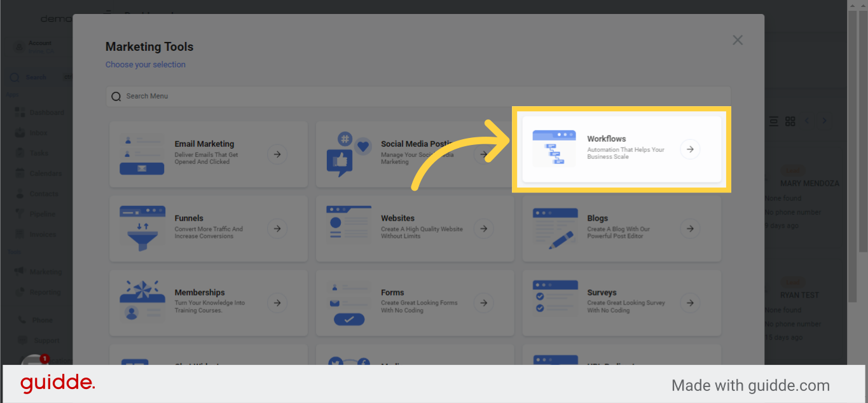Screen dimensions: 868x403
Task: Select Tasks in the sidebar menu
Action: (19, 153)
